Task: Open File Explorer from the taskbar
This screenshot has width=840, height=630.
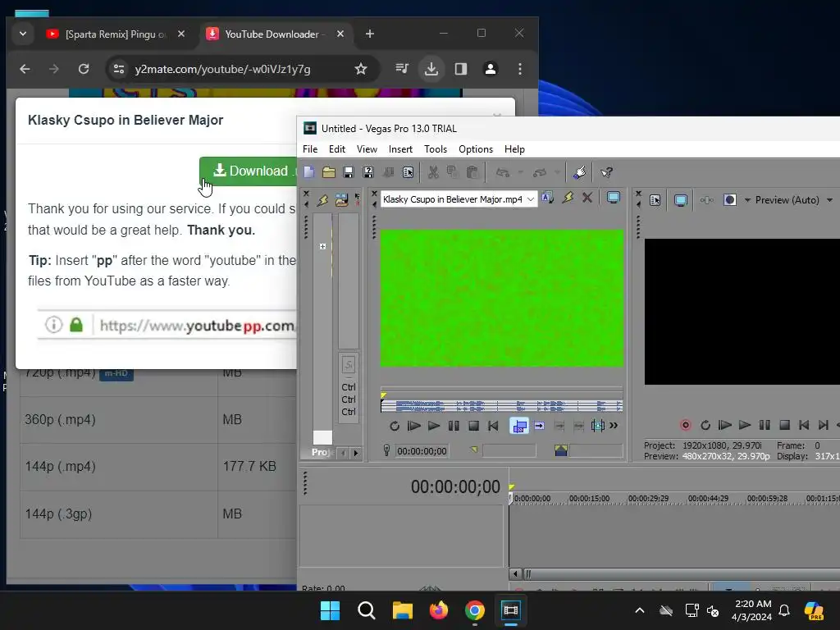Action: coord(402,610)
